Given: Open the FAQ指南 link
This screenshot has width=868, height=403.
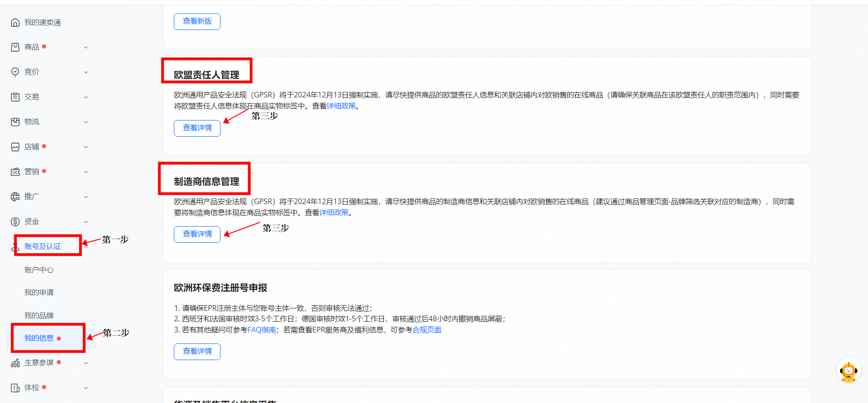Looking at the screenshot, I should (x=262, y=330).
